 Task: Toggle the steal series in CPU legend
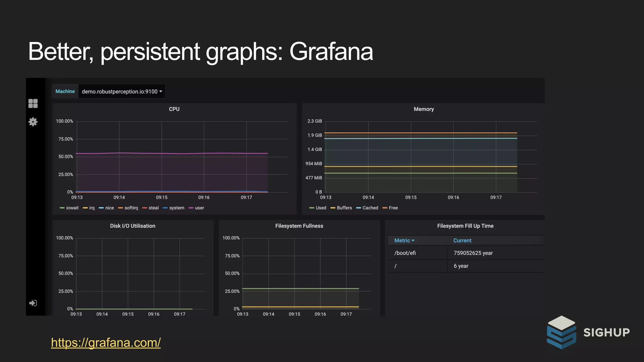tap(153, 208)
